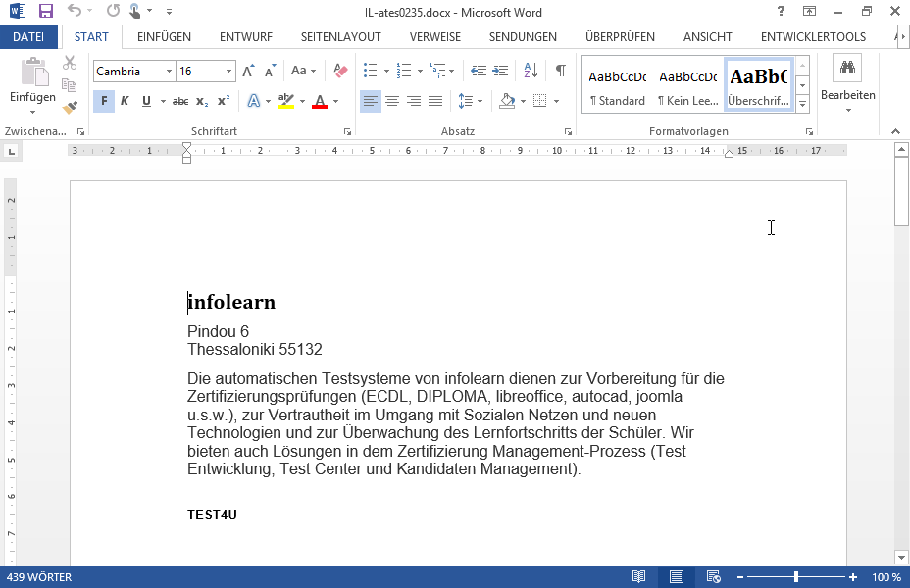The height and width of the screenshot is (588, 910).
Task: Open the change case Aa dropdown
Action: click(x=303, y=71)
